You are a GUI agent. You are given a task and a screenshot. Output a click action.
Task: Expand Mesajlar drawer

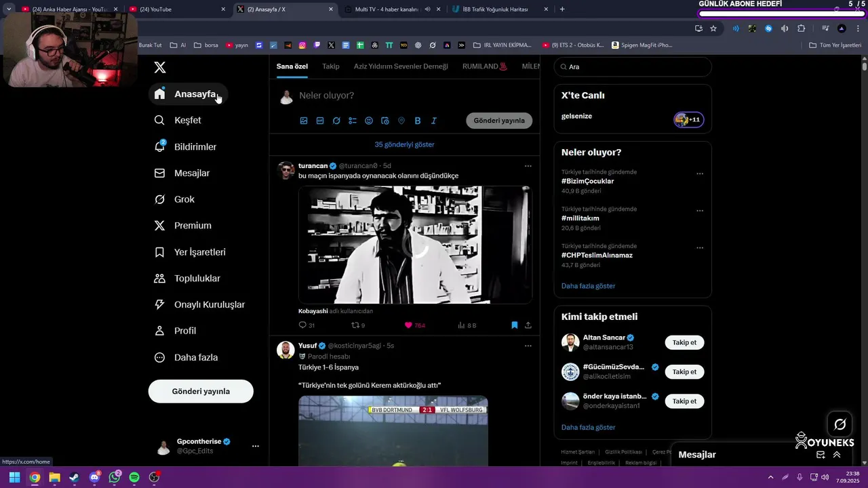click(x=837, y=455)
